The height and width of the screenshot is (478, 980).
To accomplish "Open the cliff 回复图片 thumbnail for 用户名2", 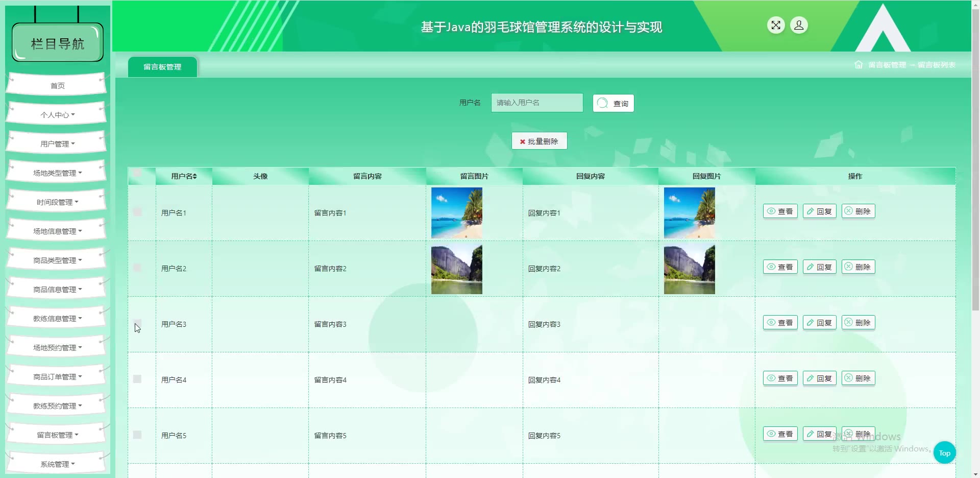I will pos(689,269).
